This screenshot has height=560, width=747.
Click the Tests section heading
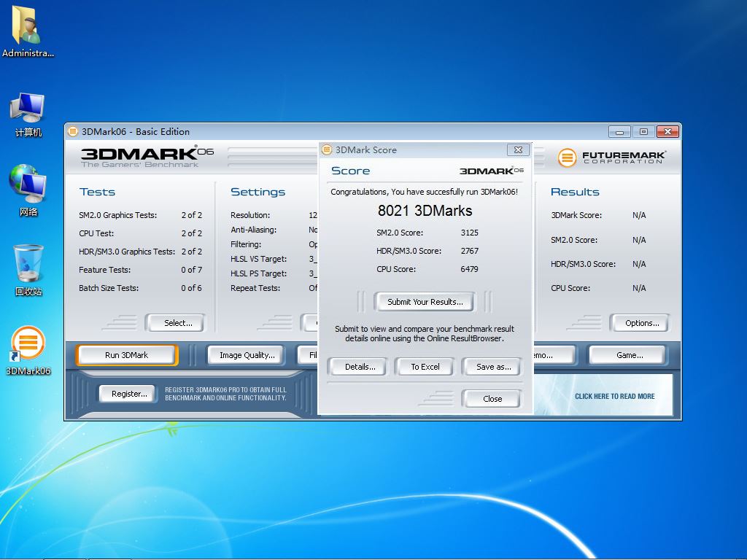97,192
